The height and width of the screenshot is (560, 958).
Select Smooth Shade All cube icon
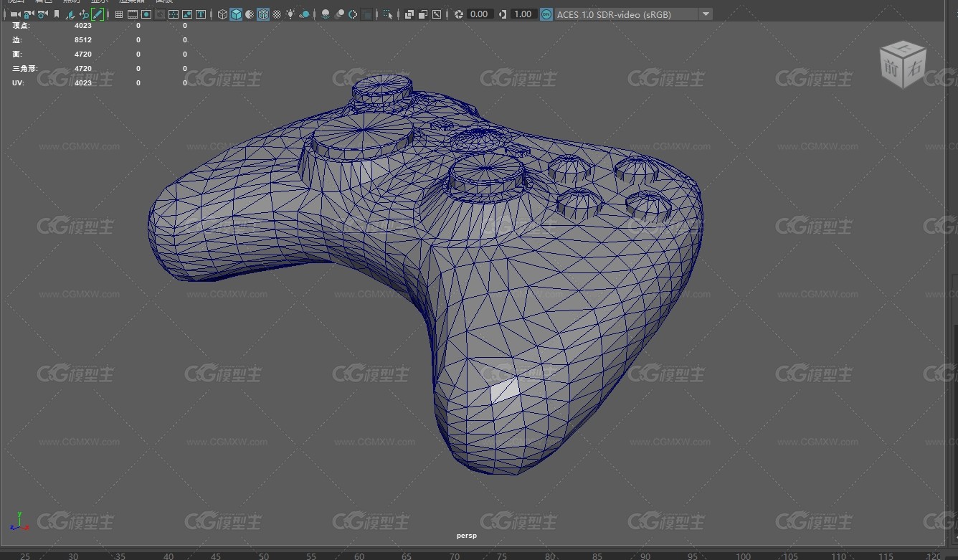236,14
